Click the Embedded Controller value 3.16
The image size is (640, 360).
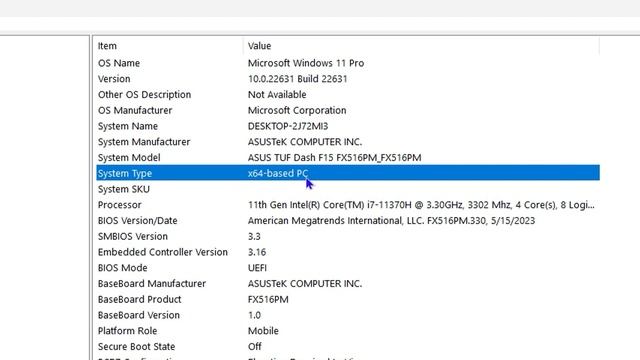coord(257,252)
